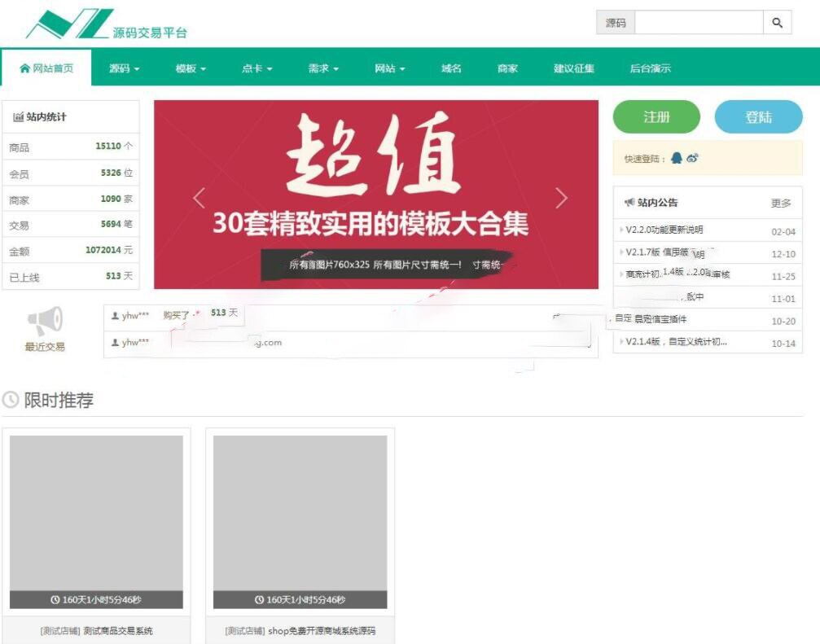Click the QQ quick login icon
This screenshot has width=820, height=644.
pyautogui.click(x=677, y=157)
